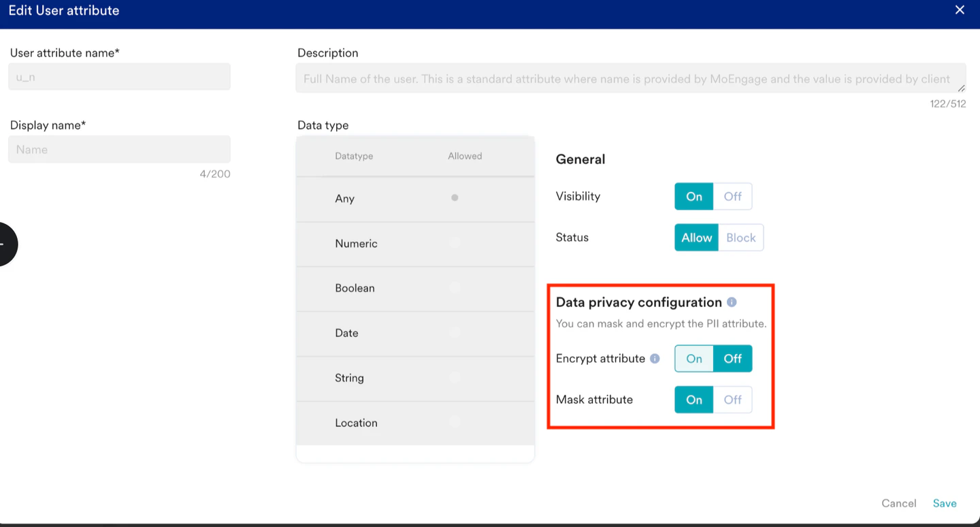This screenshot has width=980, height=527.
Task: Click the 'Date' datatype row label
Action: pyautogui.click(x=346, y=333)
